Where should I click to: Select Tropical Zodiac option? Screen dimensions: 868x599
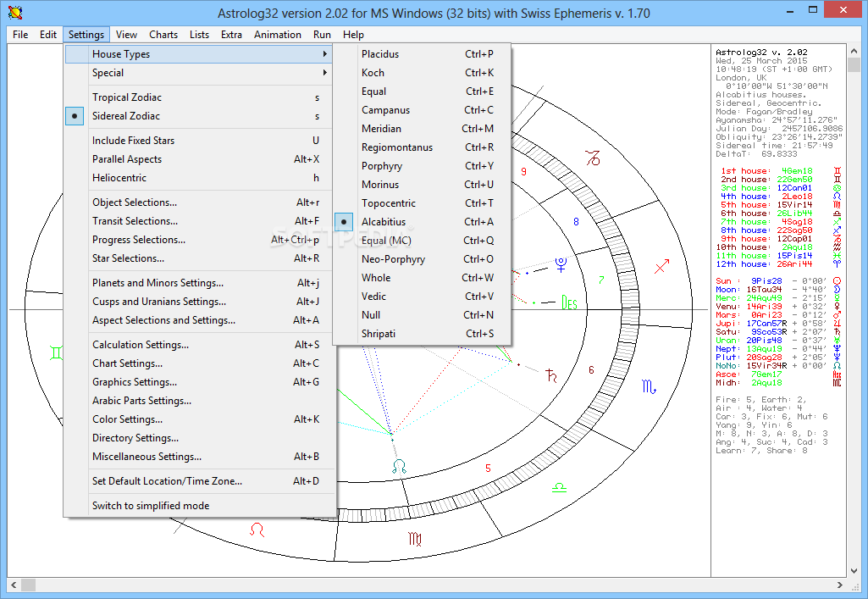[x=199, y=97]
